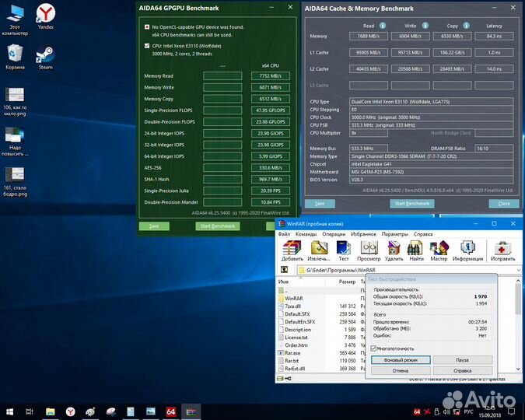The height and width of the screenshot is (420, 525).
Task: Click the Write info icon in Cache benchmark
Action: click(425, 26)
